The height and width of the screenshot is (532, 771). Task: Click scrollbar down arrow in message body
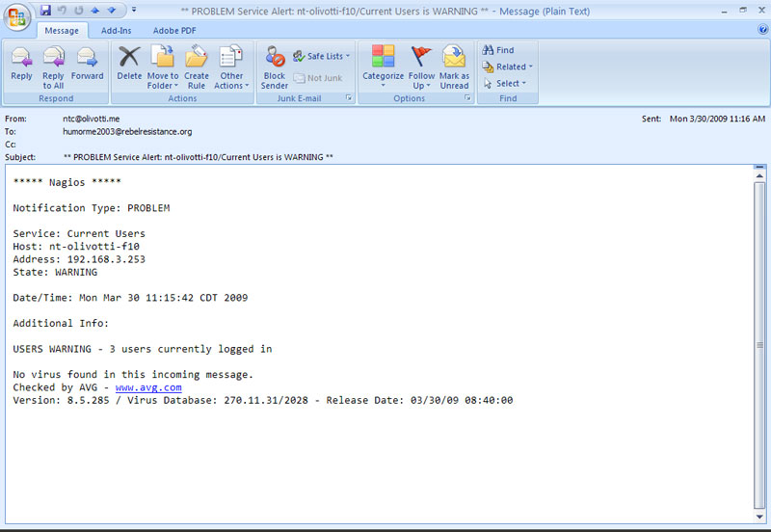[x=759, y=517]
